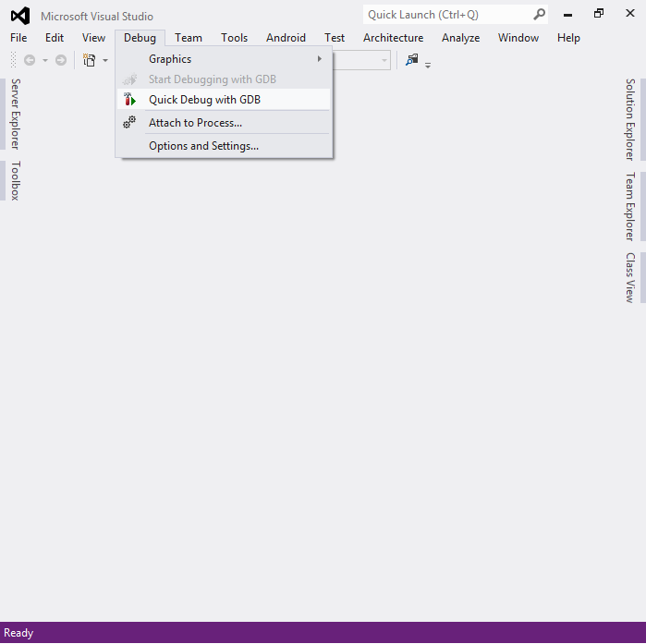The height and width of the screenshot is (644, 646).
Task: Open the Edit menu
Action: tap(55, 38)
